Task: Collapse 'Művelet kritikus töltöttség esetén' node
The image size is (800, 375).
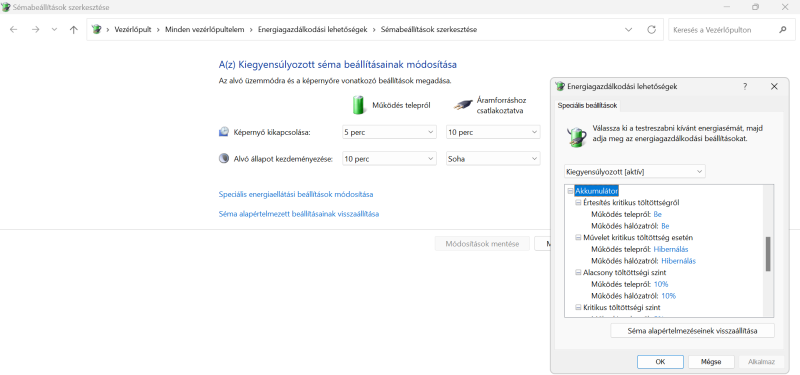Action: coord(578,238)
